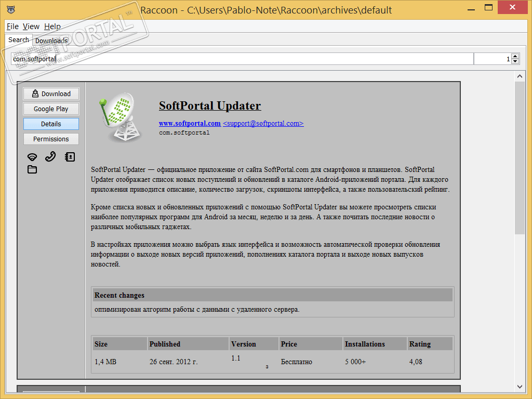532x399 pixels.
Task: Click the rating value 4,08
Action: 416,362
